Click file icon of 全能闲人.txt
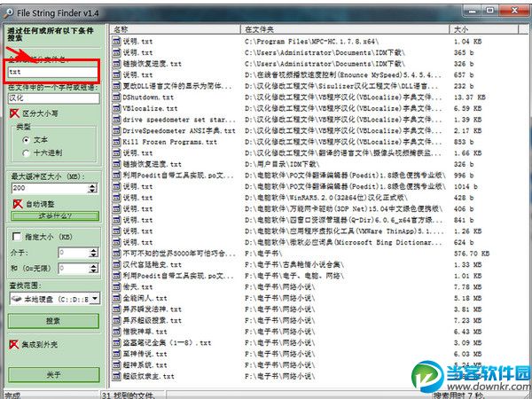The width and height of the screenshot is (532, 399). pyautogui.click(x=116, y=298)
